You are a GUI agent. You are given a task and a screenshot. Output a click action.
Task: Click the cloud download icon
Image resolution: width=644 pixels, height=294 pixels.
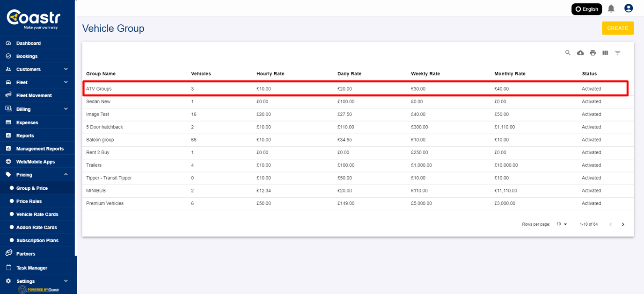click(x=580, y=53)
